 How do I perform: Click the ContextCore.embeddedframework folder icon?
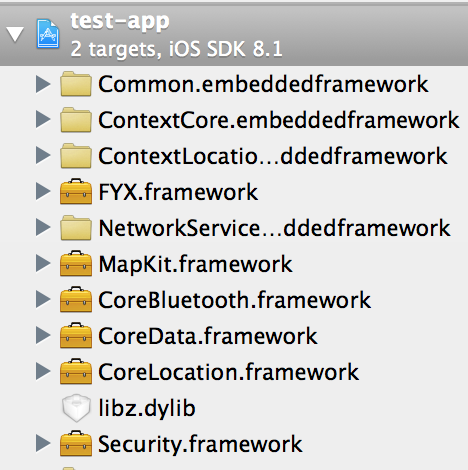coord(76,120)
